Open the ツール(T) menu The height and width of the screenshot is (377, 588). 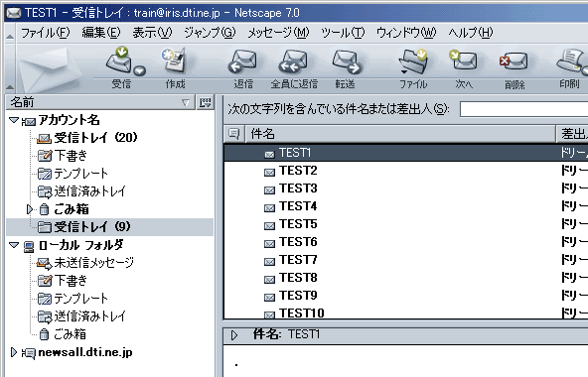pyautogui.click(x=343, y=33)
